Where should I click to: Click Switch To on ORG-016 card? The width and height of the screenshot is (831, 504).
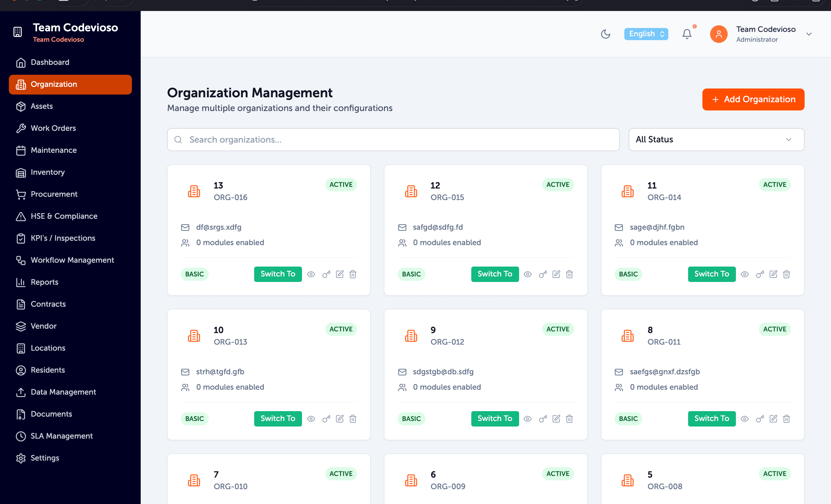coord(278,274)
